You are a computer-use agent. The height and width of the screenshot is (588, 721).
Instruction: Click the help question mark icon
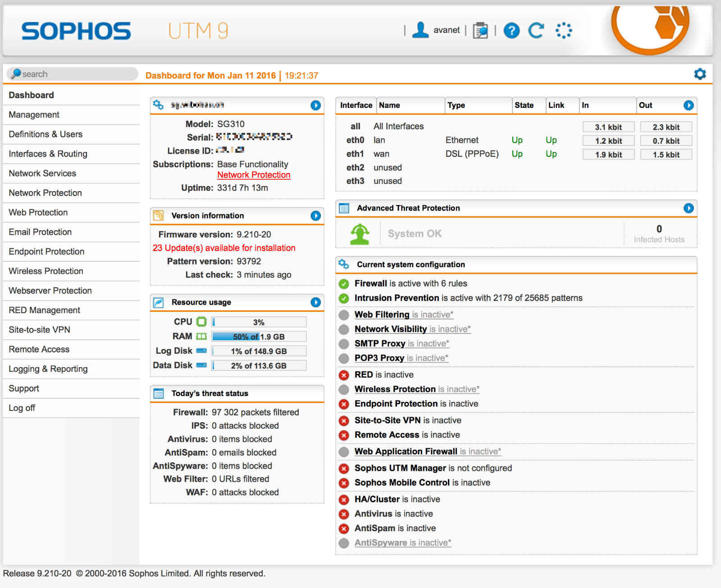point(511,31)
